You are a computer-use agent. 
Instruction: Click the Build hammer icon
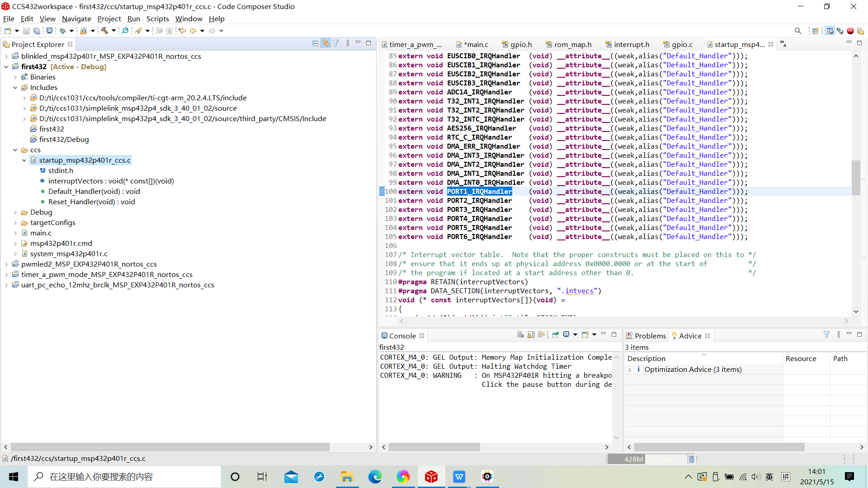pos(104,31)
